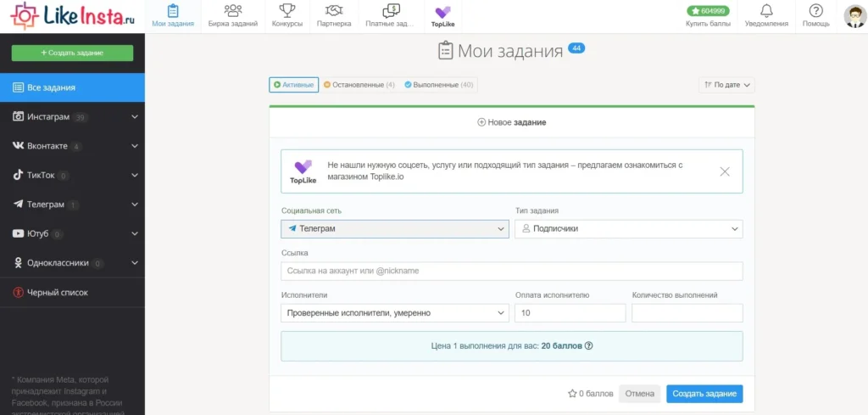Expand the Одноклассники section chevron
Screen dimensions: 868x415
click(135, 263)
